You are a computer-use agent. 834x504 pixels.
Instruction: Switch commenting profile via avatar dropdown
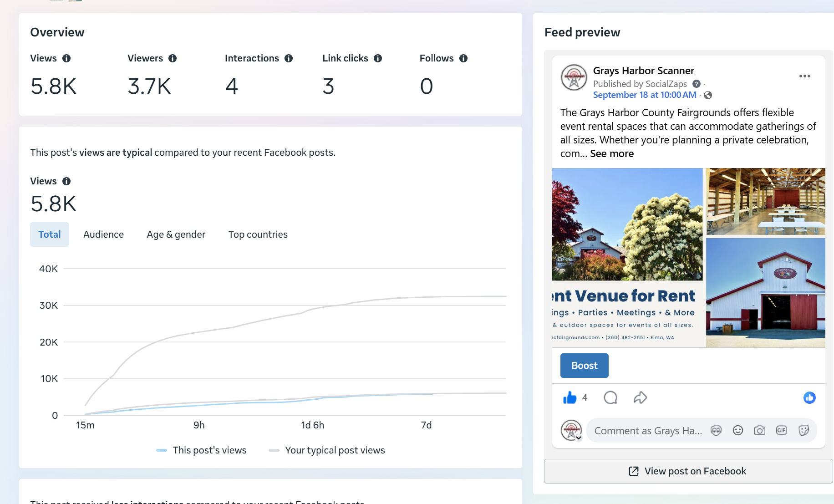pos(579,438)
